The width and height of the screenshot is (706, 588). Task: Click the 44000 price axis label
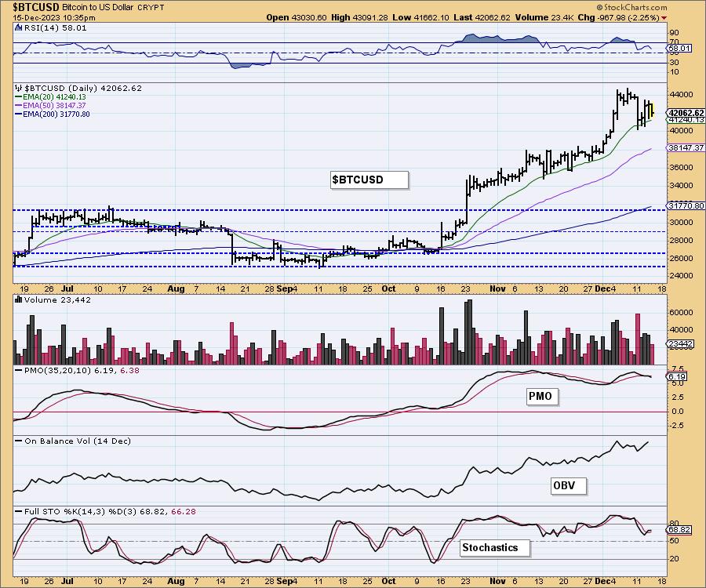[x=681, y=95]
